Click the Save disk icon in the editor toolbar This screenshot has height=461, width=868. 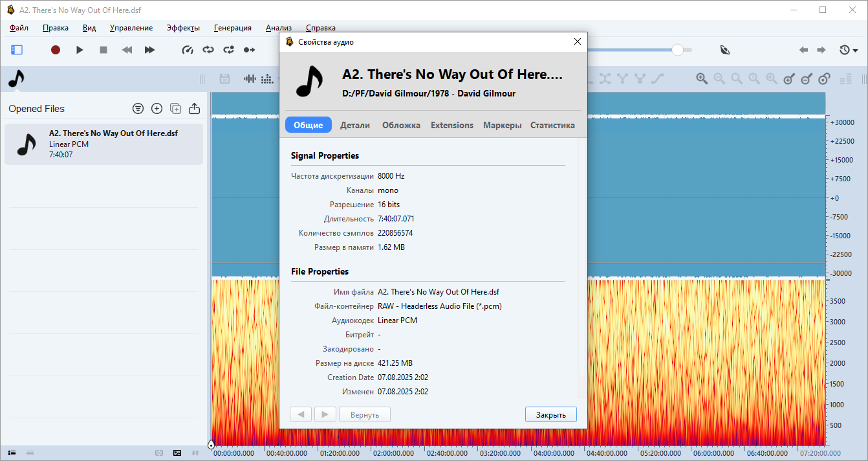(x=225, y=79)
